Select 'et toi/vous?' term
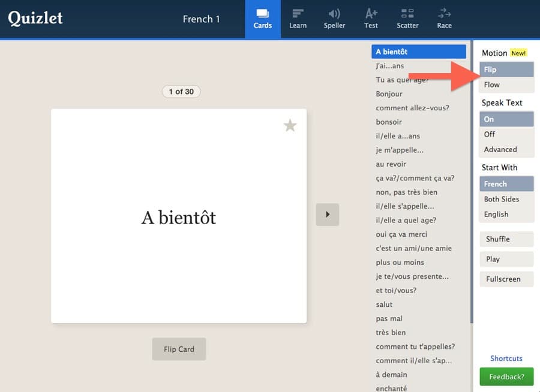 pos(419,291)
